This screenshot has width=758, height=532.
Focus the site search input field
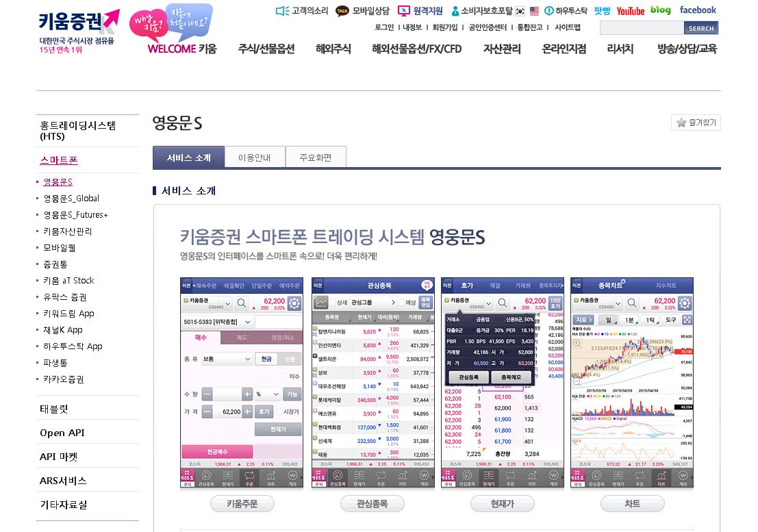(642, 28)
